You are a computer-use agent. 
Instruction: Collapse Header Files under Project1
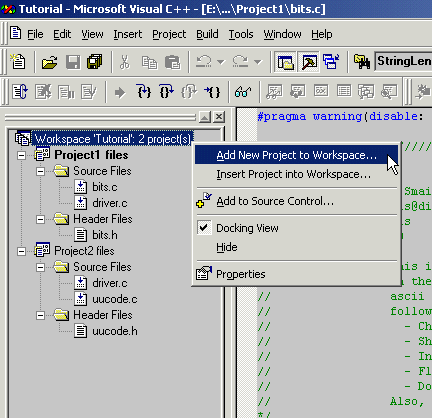(x=40, y=219)
